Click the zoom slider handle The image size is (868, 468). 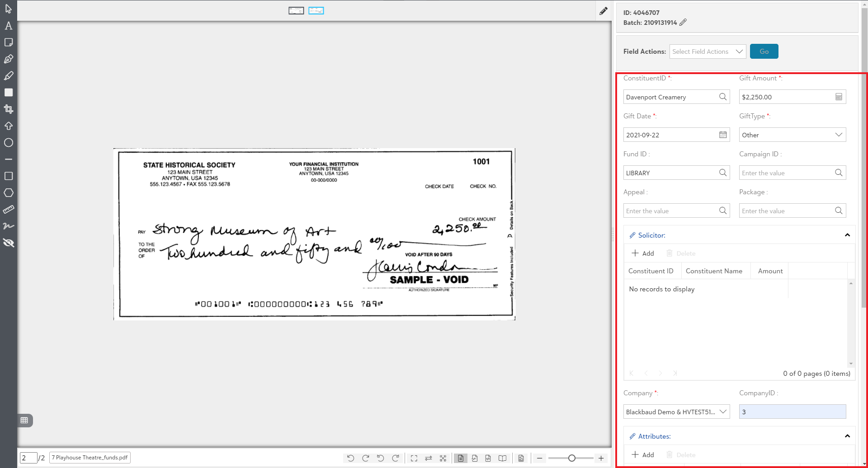(572, 458)
